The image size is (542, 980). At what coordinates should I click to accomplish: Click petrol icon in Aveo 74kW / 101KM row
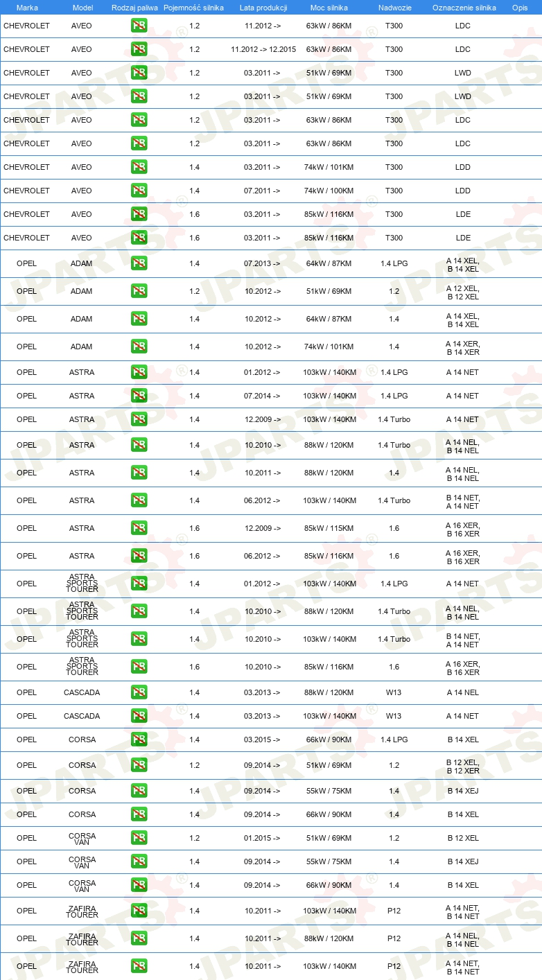pyautogui.click(x=139, y=167)
